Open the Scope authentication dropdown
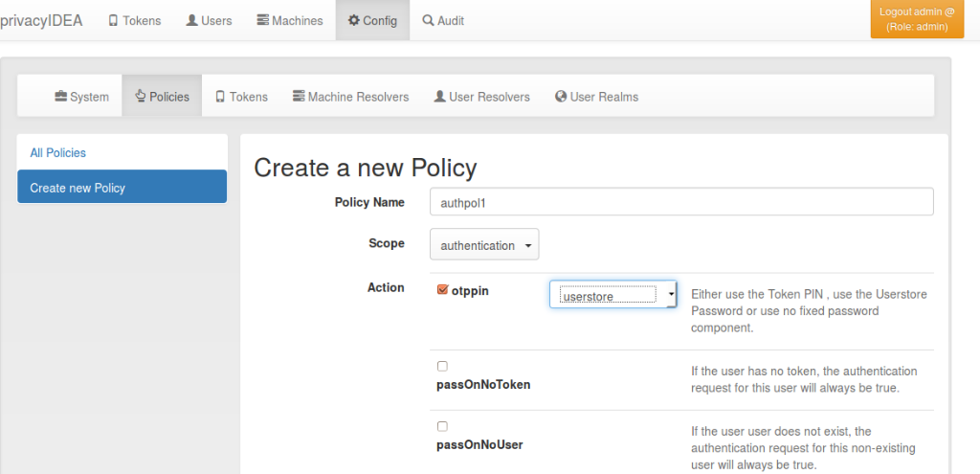 pos(484,244)
